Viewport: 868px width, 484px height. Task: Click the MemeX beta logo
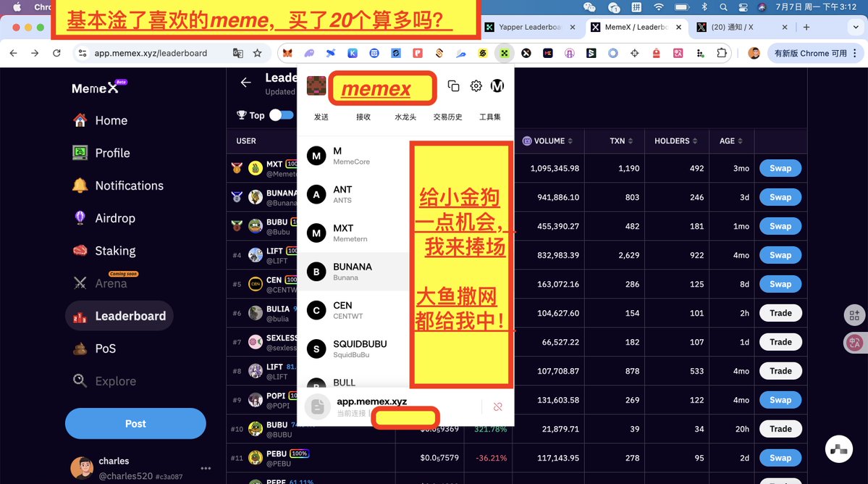[x=99, y=88]
